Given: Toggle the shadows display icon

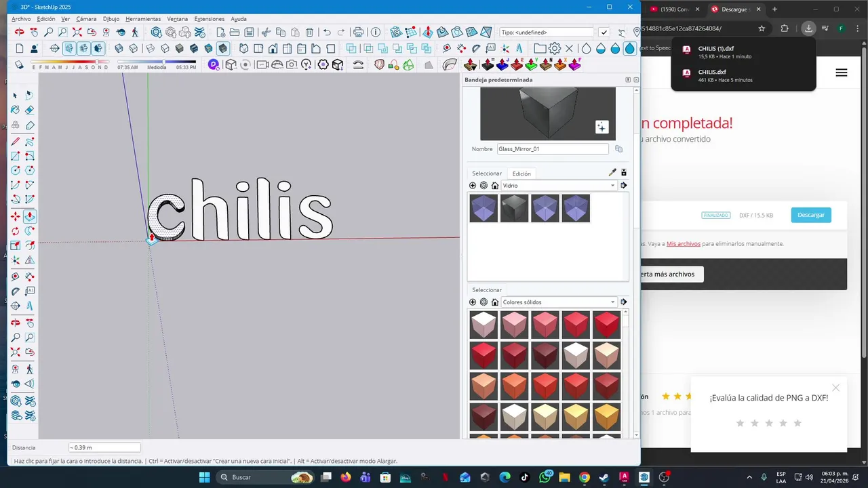Looking at the screenshot, I should pos(19,64).
